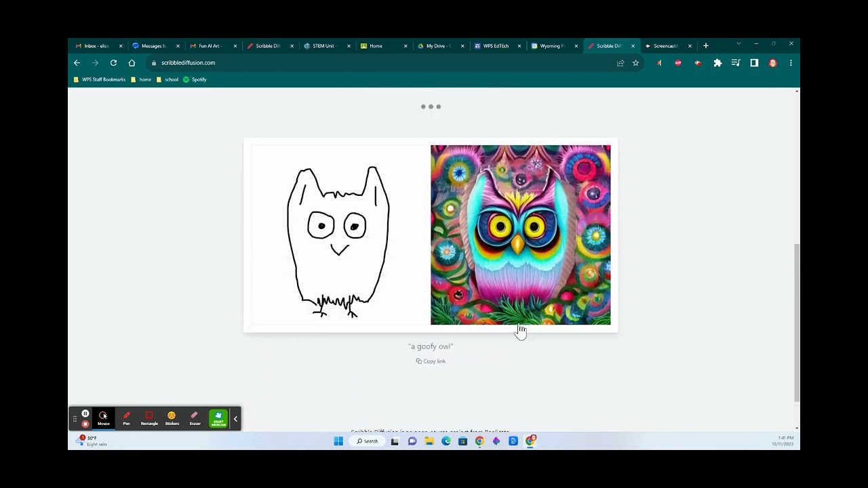Image resolution: width=868 pixels, height=488 pixels.
Task: Click the "a goofy owl" prompt text
Action: pyautogui.click(x=431, y=346)
